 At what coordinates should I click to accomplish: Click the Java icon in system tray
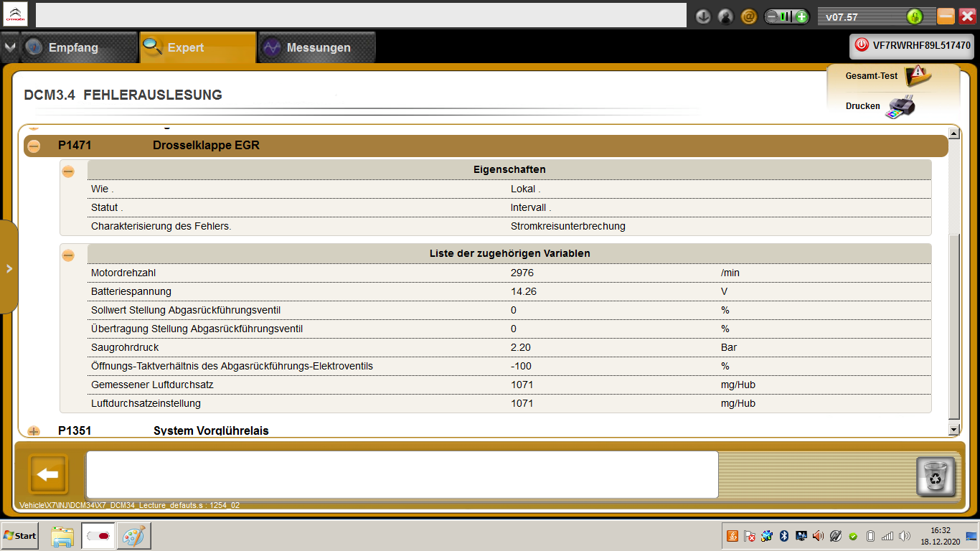point(732,536)
